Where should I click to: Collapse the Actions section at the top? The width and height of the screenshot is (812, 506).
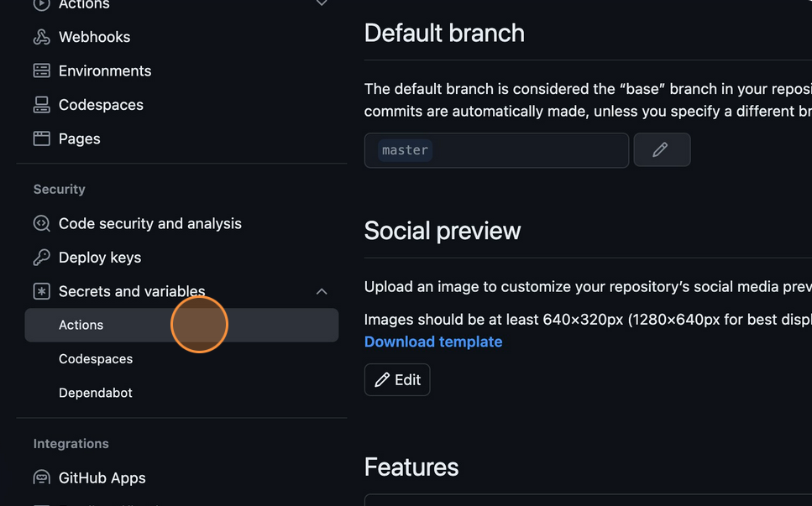(322, 3)
